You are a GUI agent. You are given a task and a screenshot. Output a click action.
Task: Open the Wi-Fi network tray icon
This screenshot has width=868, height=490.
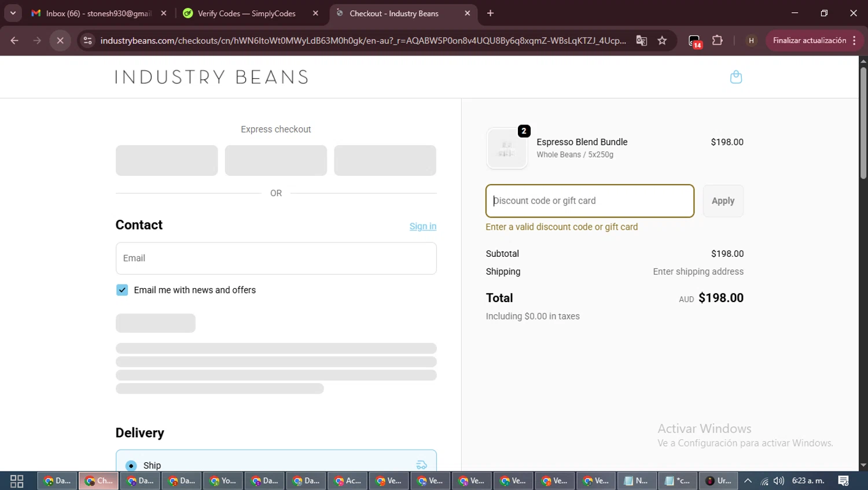[x=764, y=481]
